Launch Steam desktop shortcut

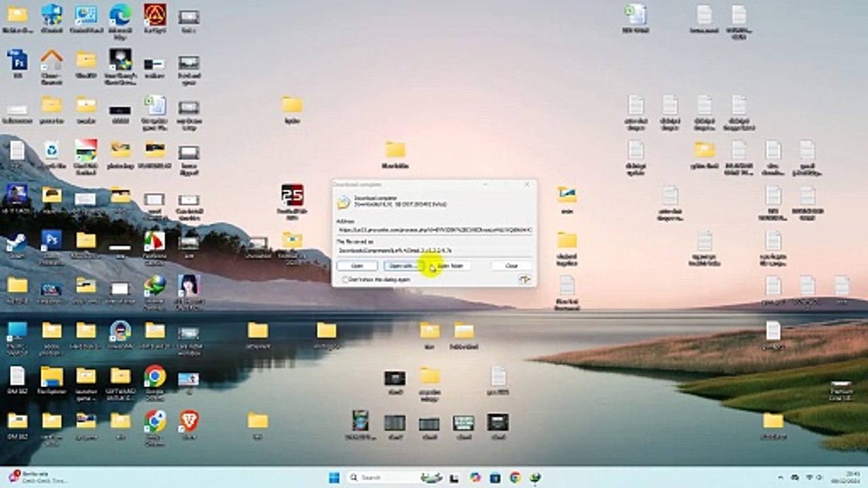pos(17,241)
